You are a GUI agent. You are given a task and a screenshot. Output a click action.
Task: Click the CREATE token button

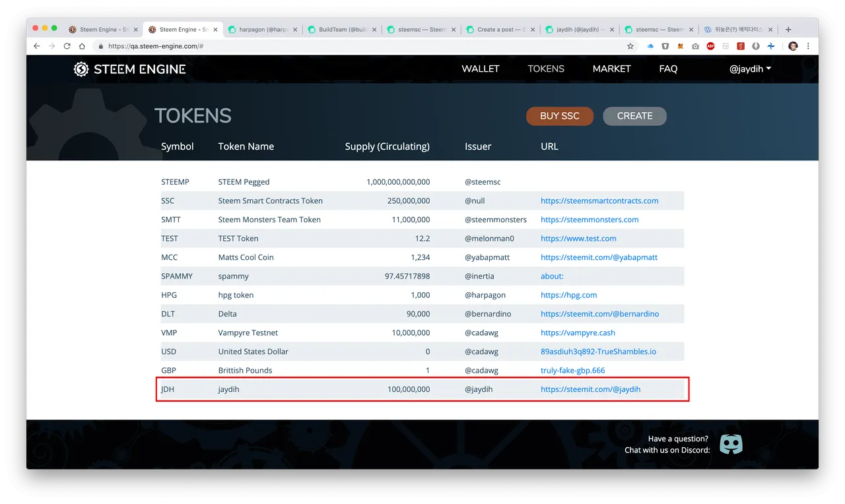634,116
